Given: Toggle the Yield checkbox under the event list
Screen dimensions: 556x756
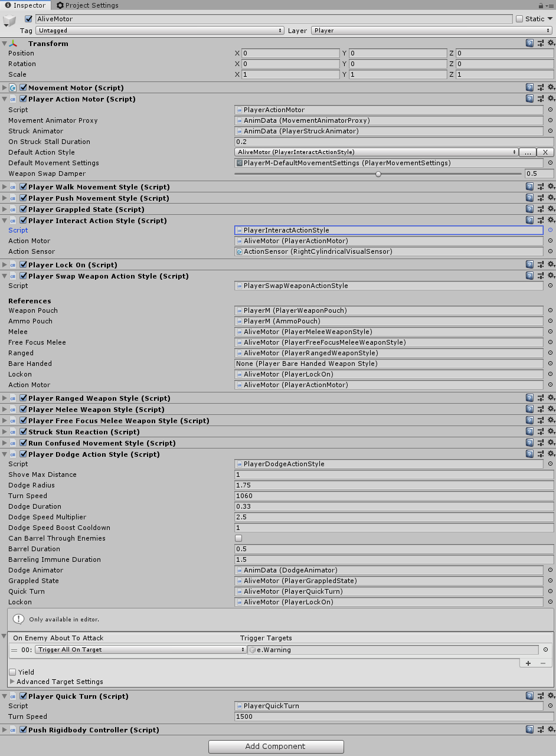Looking at the screenshot, I should (14, 672).
